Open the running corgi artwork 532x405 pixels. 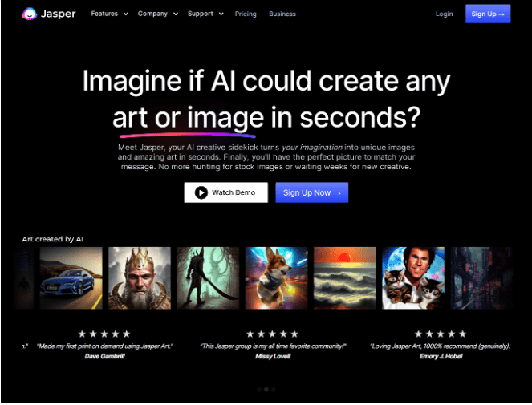(277, 277)
